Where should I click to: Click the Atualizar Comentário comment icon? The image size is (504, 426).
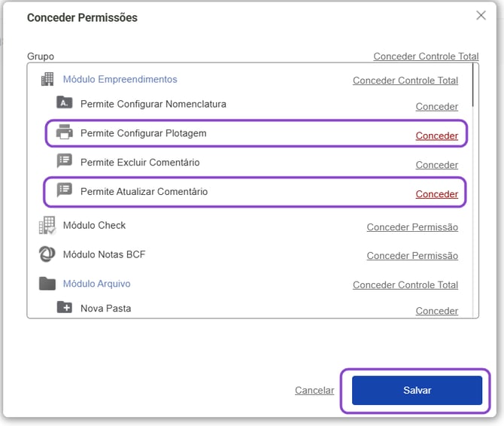(65, 191)
